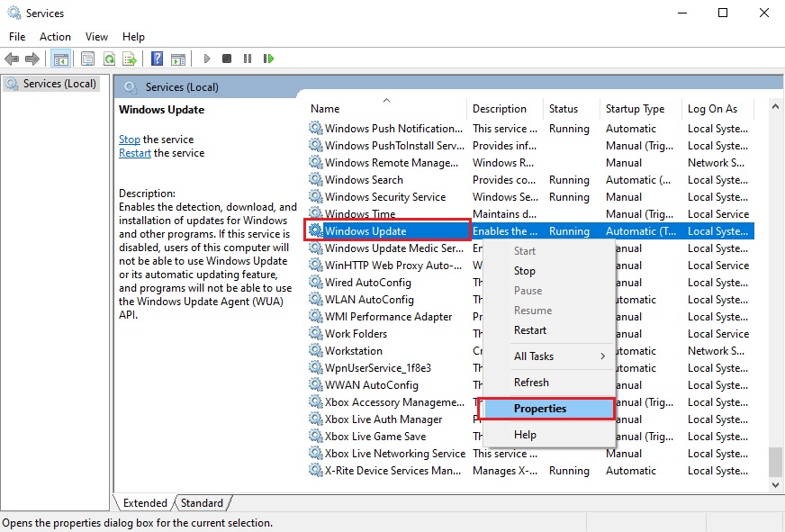
Task: Click the Back arrow toolbar icon
Action: click(12, 59)
